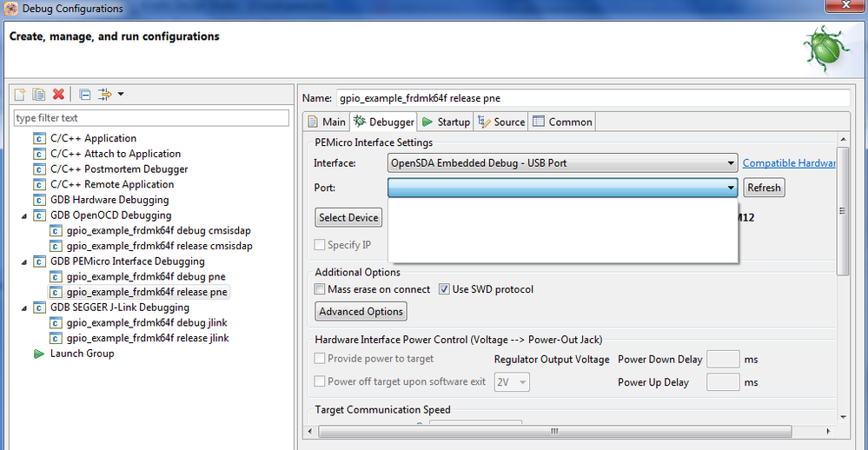The image size is (868, 450).
Task: Close the Debug Configurations window
Action: point(846,5)
